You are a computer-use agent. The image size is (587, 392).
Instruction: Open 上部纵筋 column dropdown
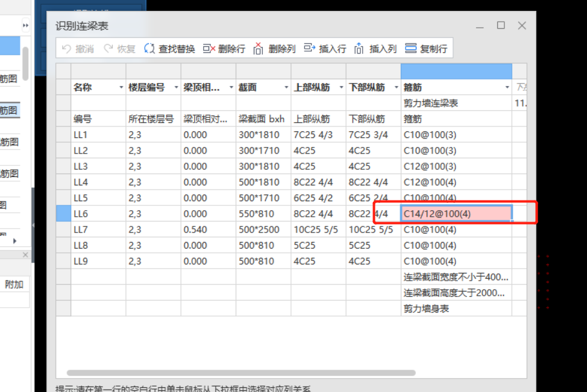pos(341,87)
